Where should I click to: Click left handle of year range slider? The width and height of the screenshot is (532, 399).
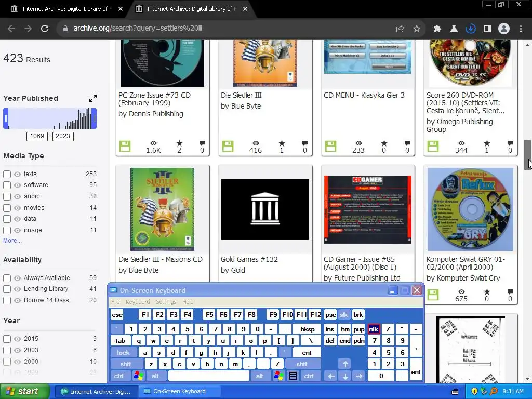6,118
